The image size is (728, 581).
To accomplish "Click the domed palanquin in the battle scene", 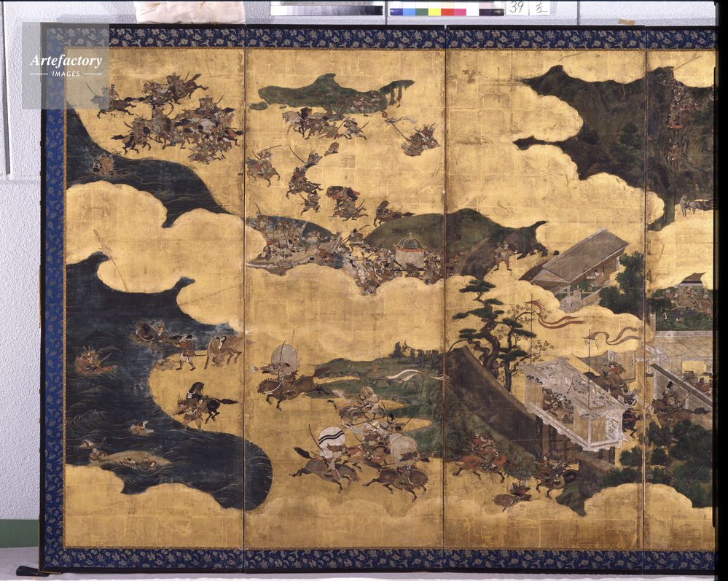I will click(x=408, y=252).
